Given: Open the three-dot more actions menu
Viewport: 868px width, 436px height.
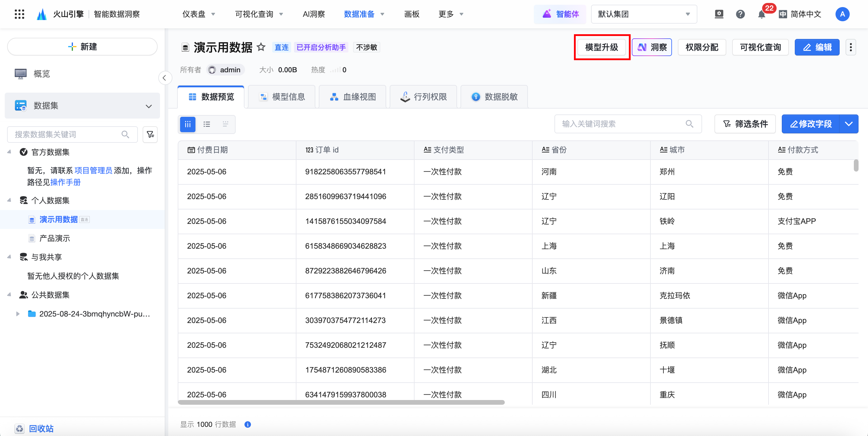Looking at the screenshot, I should (851, 47).
